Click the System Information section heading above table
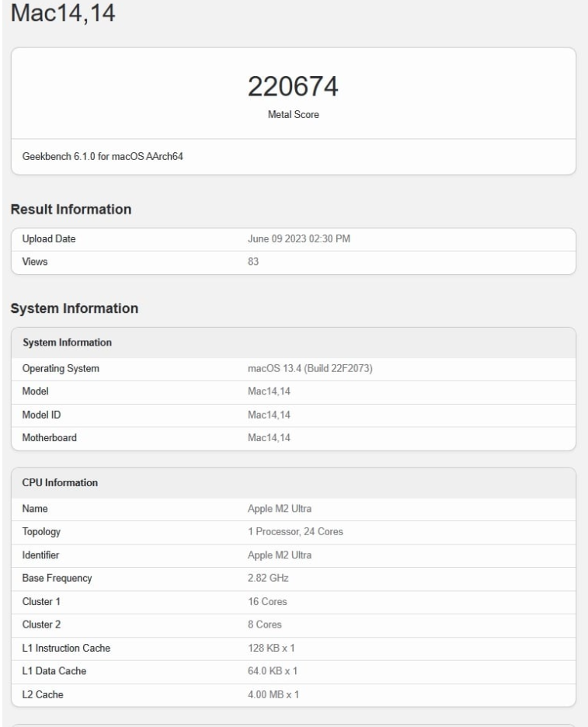The height and width of the screenshot is (727, 588). click(75, 308)
